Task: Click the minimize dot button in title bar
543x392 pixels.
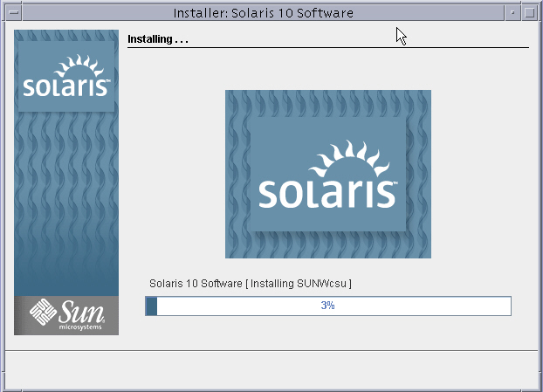Action: click(x=512, y=13)
